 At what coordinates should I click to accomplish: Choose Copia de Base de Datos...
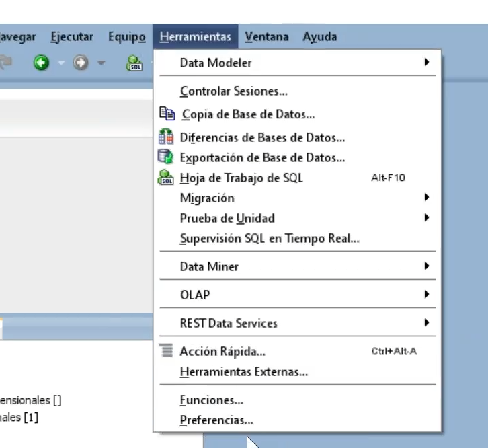coord(297,114)
